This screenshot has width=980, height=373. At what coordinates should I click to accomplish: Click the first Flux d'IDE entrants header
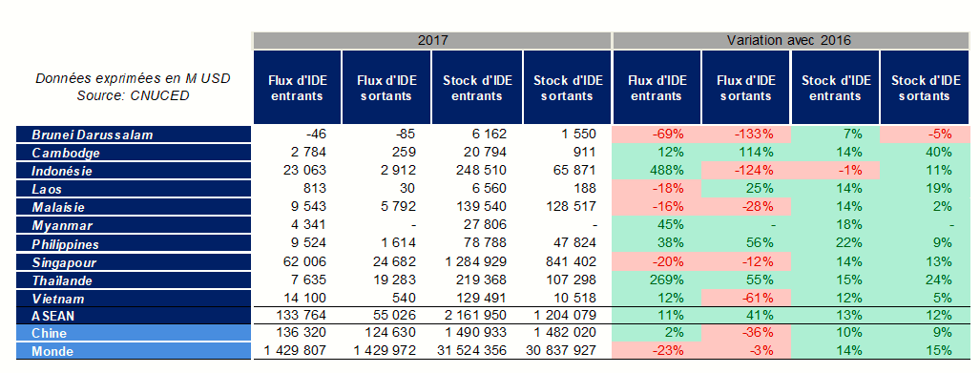pyautogui.click(x=297, y=88)
